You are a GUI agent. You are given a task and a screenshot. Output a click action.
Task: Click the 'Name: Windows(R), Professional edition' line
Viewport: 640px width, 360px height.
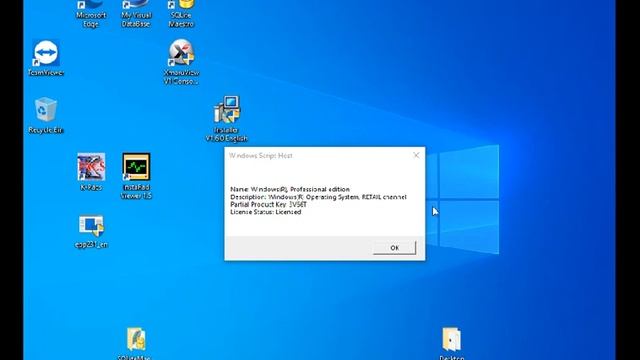(x=290, y=189)
